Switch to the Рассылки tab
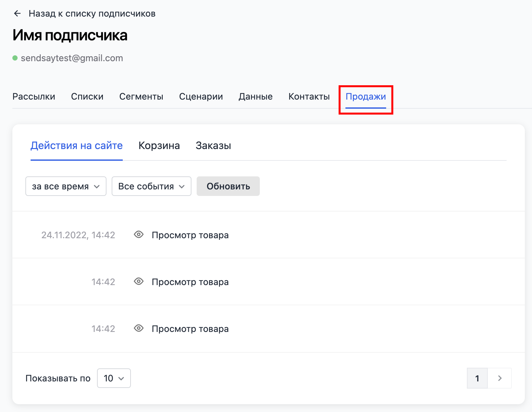 pyautogui.click(x=34, y=97)
